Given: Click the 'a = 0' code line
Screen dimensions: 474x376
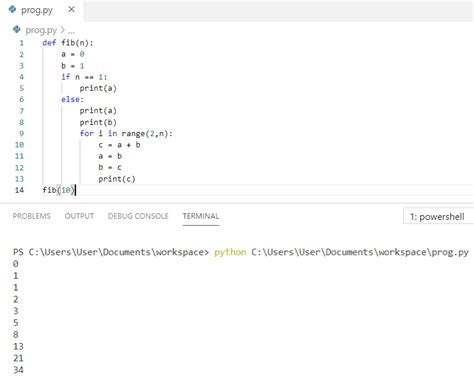Looking at the screenshot, I should coord(73,54).
